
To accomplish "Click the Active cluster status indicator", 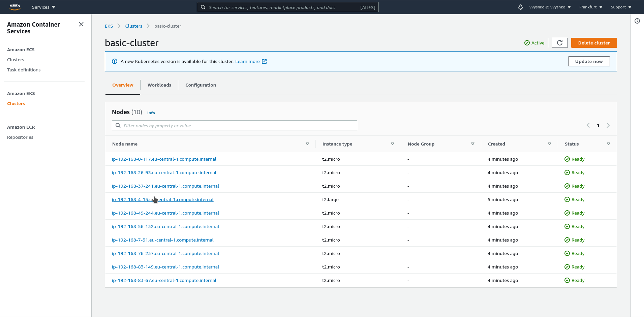I will tap(534, 43).
